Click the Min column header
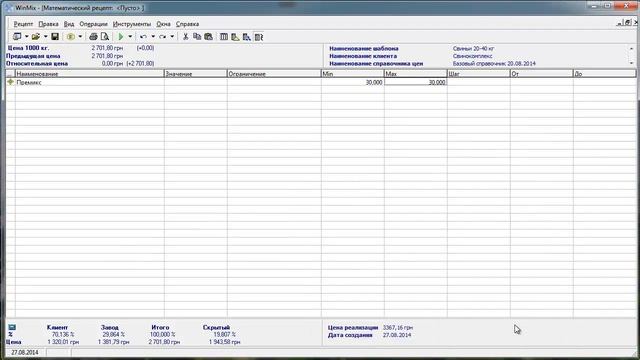 (353, 74)
